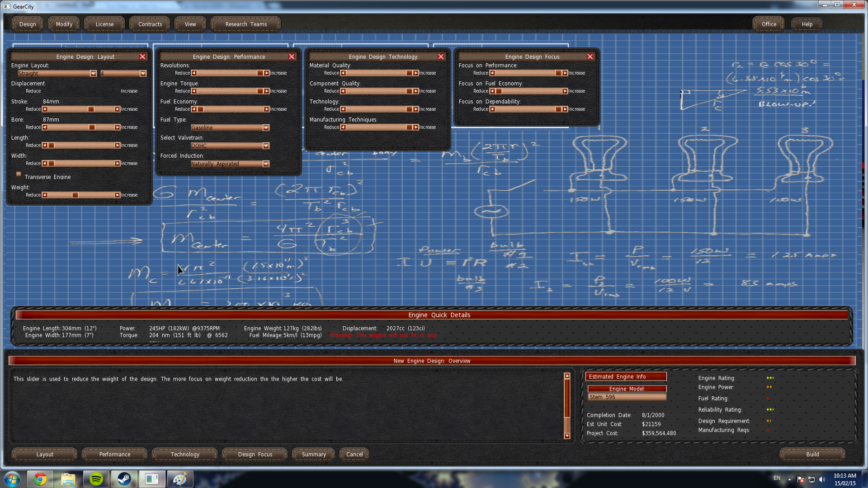The height and width of the screenshot is (488, 868).
Task: Click Focus on Dependability reduce arrow
Action: click(492, 109)
